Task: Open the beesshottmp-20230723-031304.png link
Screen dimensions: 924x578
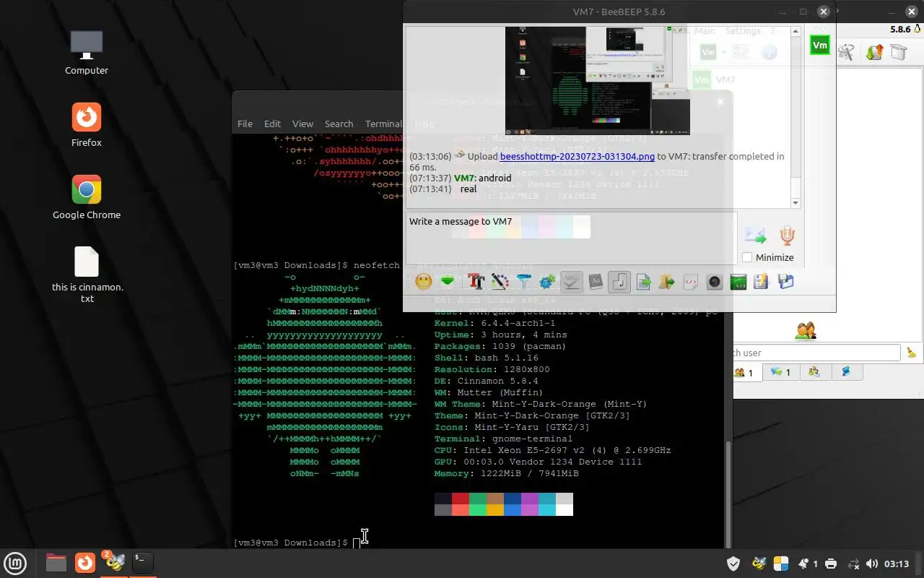Action: [x=577, y=156]
